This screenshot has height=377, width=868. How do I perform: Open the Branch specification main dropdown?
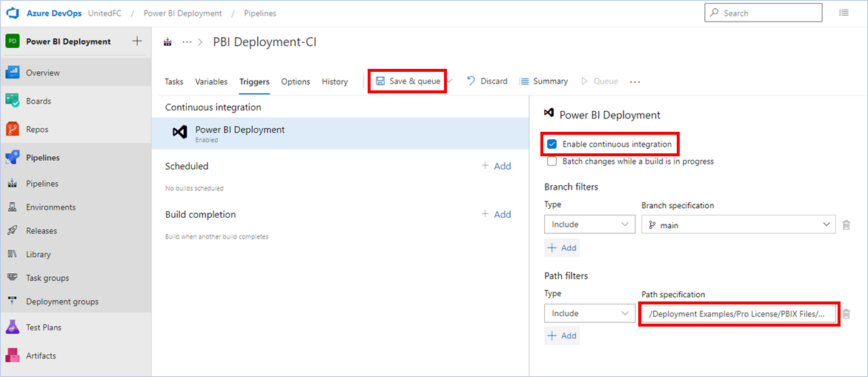pyautogui.click(x=738, y=225)
